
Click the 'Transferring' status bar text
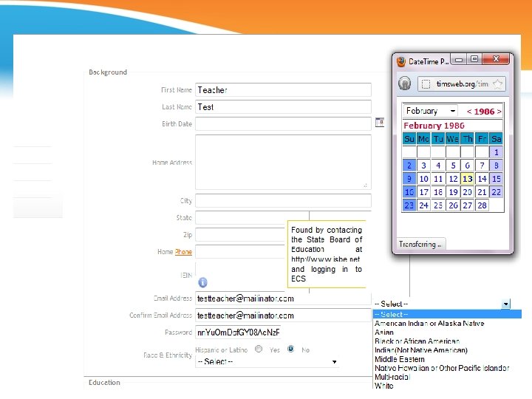coord(420,245)
